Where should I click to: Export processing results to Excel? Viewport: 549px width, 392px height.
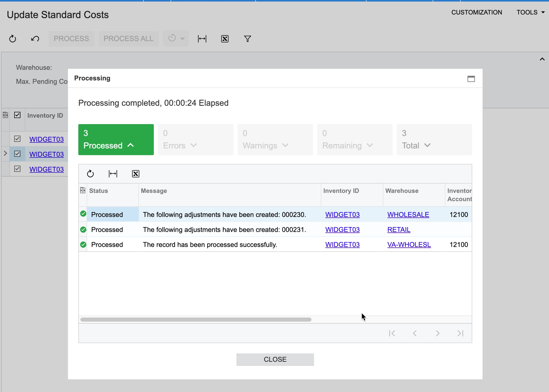pos(135,174)
